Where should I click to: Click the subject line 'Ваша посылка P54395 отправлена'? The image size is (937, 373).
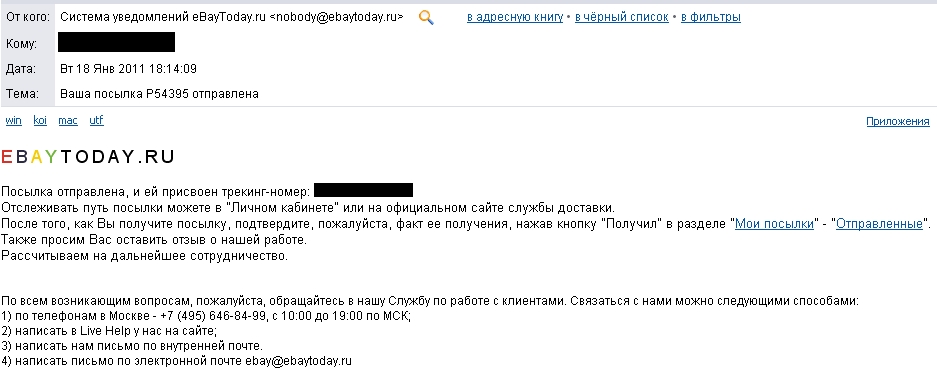click(160, 94)
